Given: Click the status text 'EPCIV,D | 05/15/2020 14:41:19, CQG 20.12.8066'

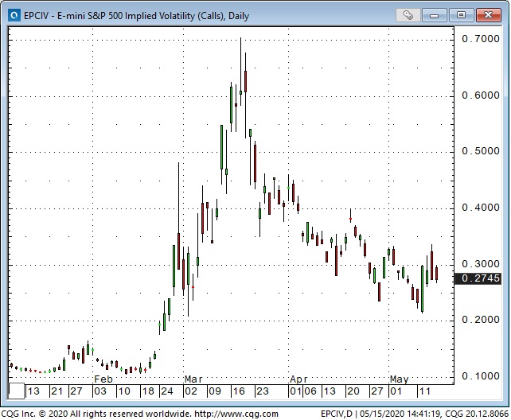Looking at the screenshot, I should point(414,414).
